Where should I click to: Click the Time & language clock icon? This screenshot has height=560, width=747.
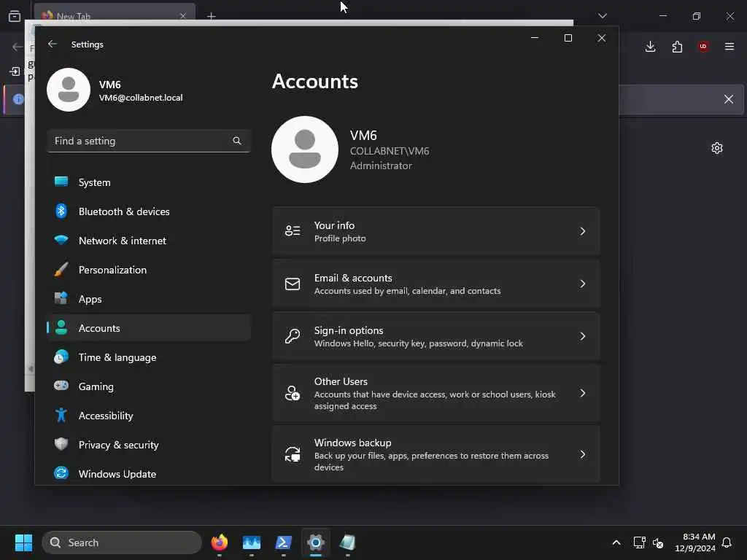61,357
